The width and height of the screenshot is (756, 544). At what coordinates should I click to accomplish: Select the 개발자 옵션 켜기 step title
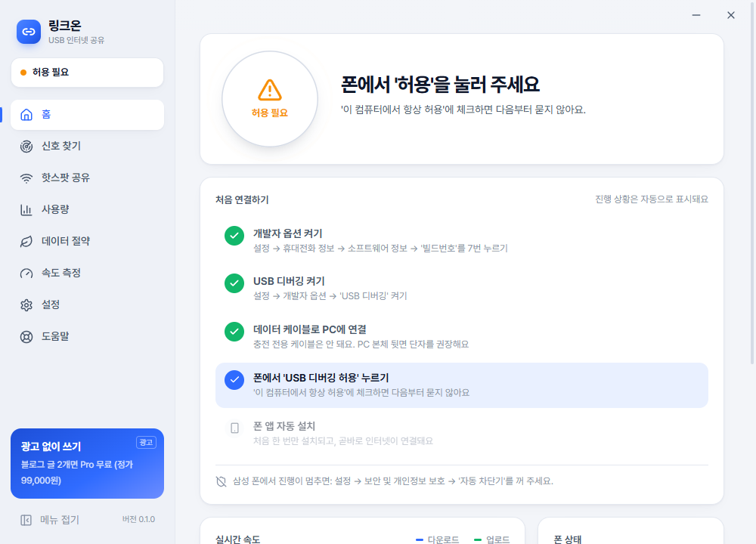pyautogui.click(x=288, y=233)
